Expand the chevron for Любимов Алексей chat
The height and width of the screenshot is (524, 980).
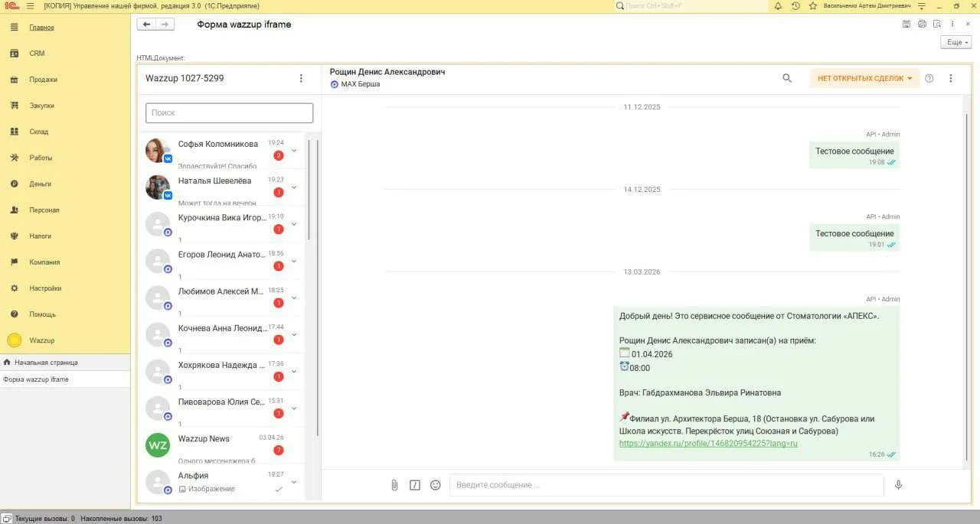[x=294, y=298]
